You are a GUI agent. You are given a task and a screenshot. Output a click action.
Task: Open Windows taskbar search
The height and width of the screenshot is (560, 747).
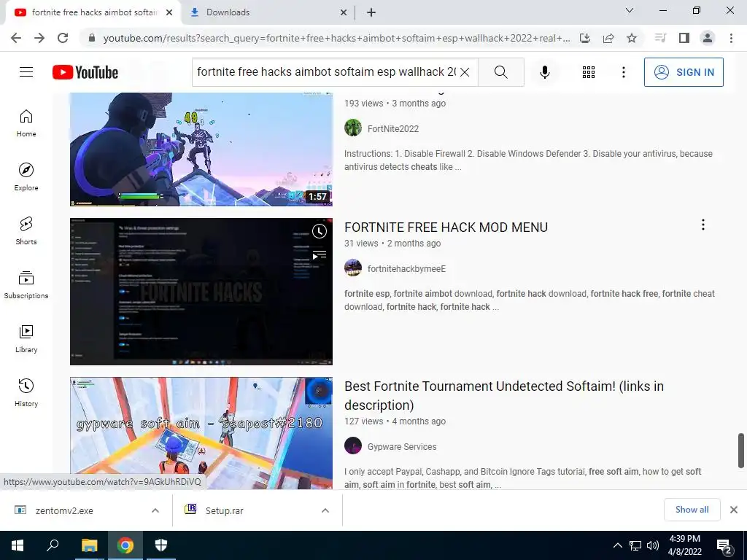tap(53, 545)
